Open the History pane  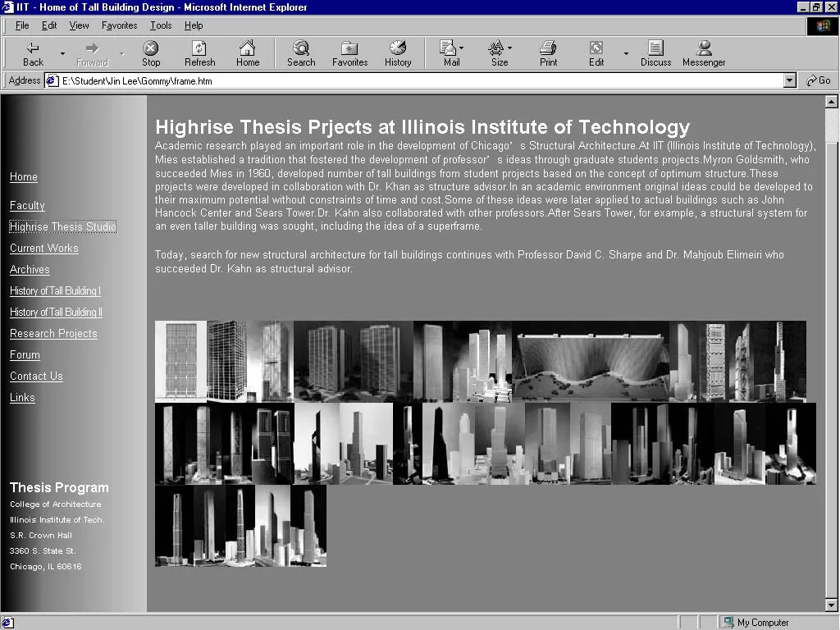click(x=398, y=53)
